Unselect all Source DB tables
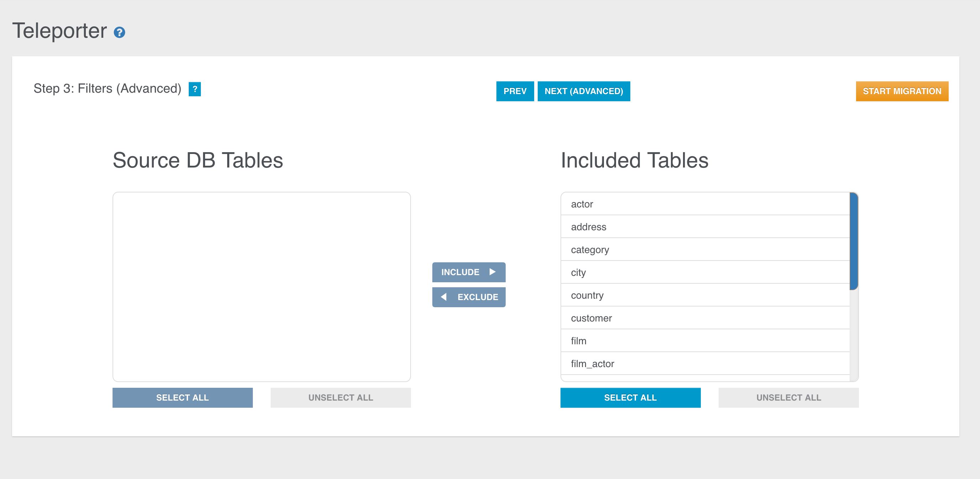 tap(340, 397)
